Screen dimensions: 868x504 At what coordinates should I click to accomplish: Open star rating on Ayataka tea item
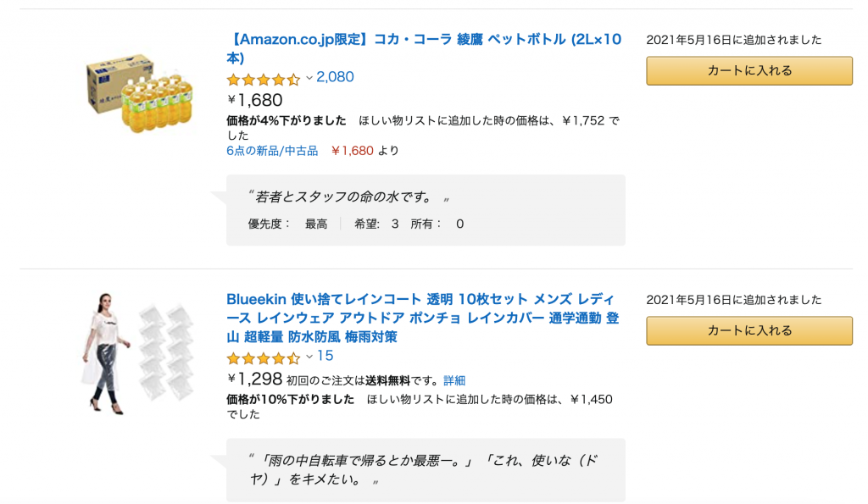[264, 79]
